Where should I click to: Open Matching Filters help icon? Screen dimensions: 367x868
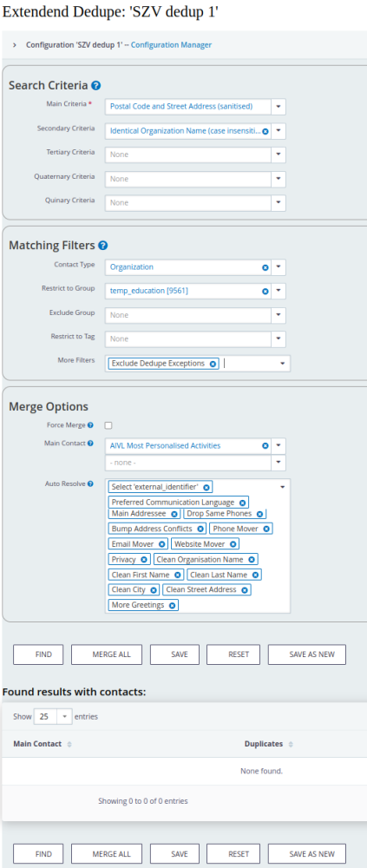pos(102,246)
